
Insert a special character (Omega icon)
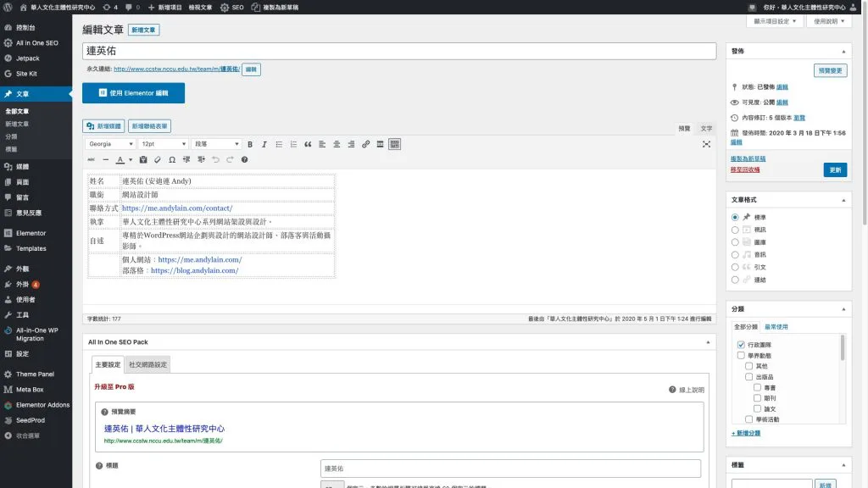coord(172,159)
